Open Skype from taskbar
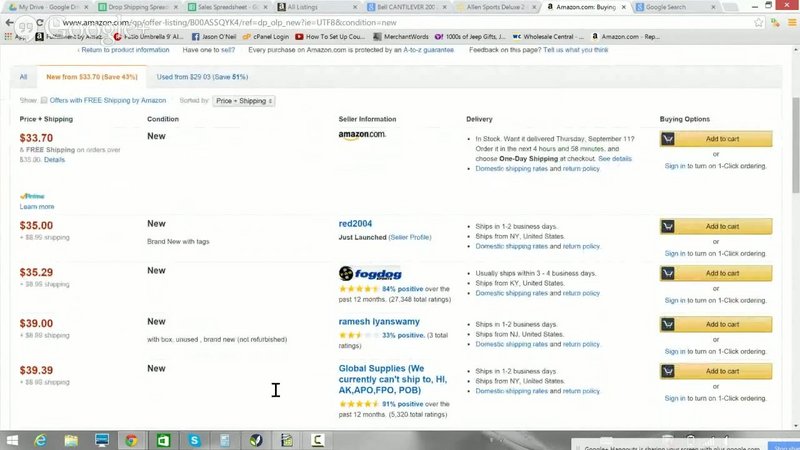 point(194,440)
